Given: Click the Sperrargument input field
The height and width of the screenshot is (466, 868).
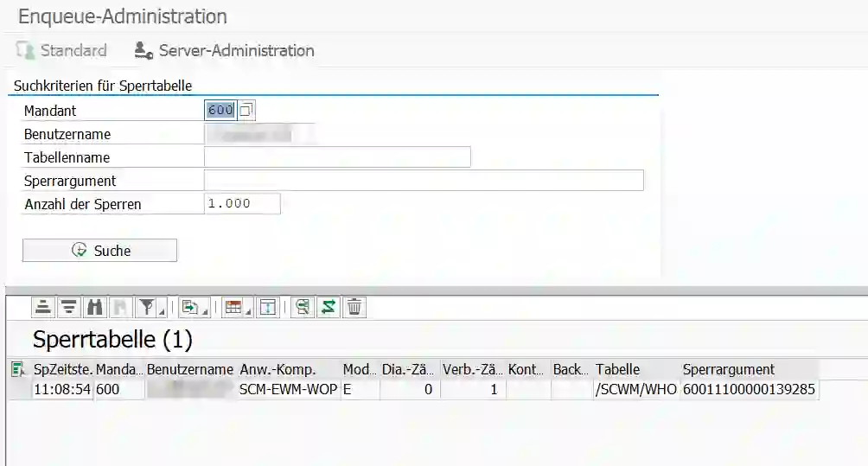Looking at the screenshot, I should pyautogui.click(x=424, y=181).
